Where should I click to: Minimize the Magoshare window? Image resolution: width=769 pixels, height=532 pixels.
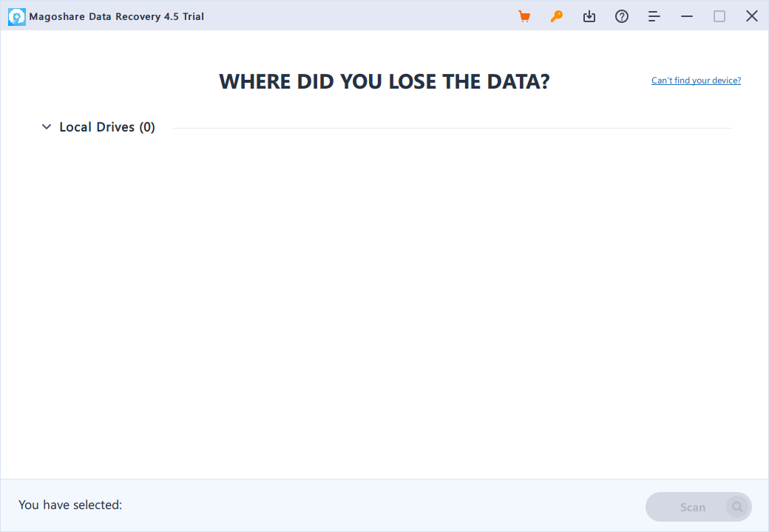[687, 16]
